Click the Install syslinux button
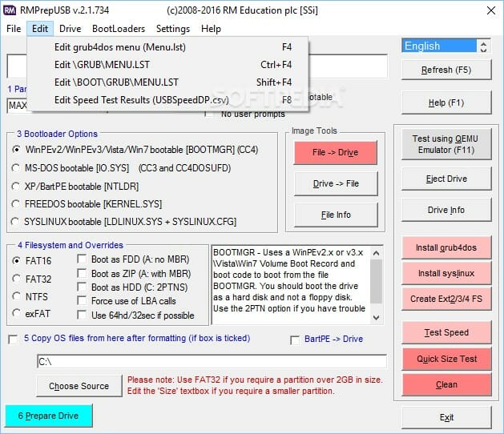This screenshot has width=504, height=434. [x=446, y=273]
